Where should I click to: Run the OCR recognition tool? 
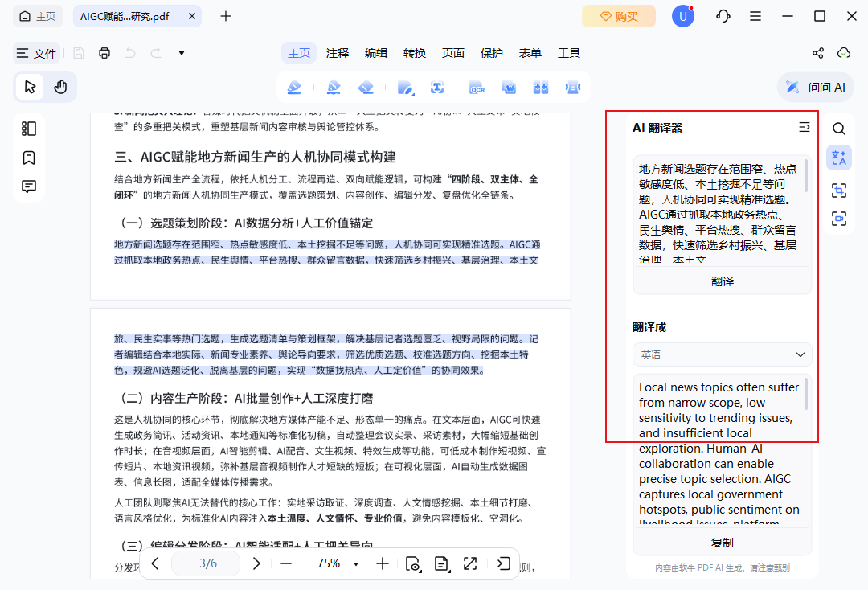(477, 88)
